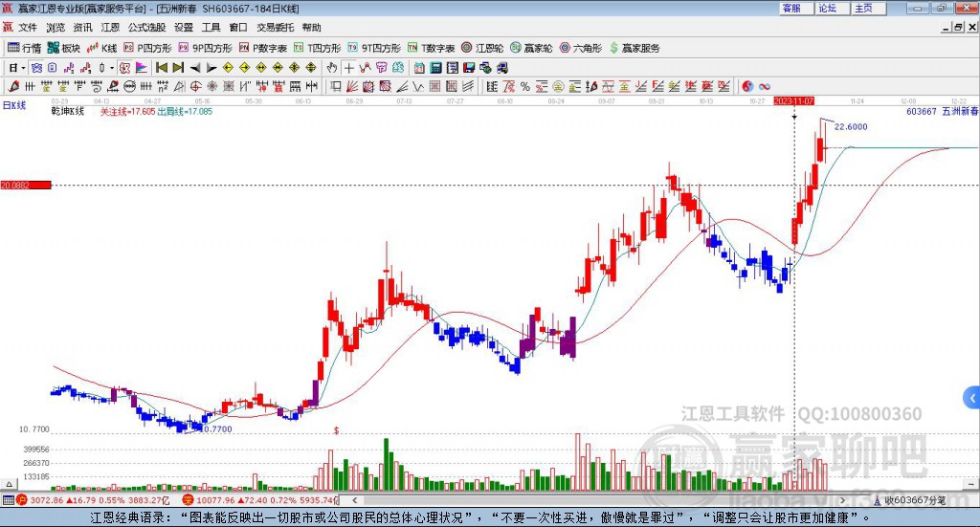Click the 日K线 period label
Viewport: 980px width, 527px height.
tap(13, 105)
